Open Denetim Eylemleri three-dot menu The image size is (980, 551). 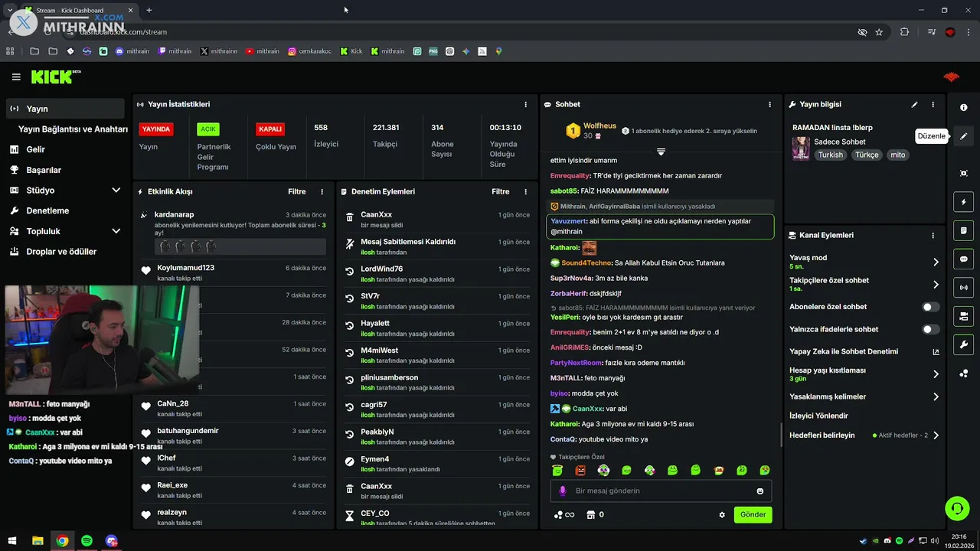click(525, 192)
